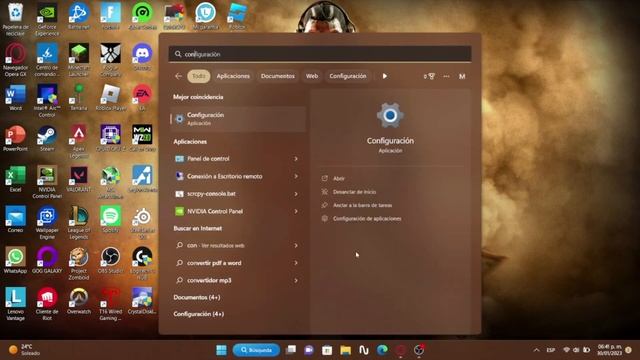The height and width of the screenshot is (360, 640).
Task: Open Lenovo Vantage desktop icon
Action: coord(16,304)
